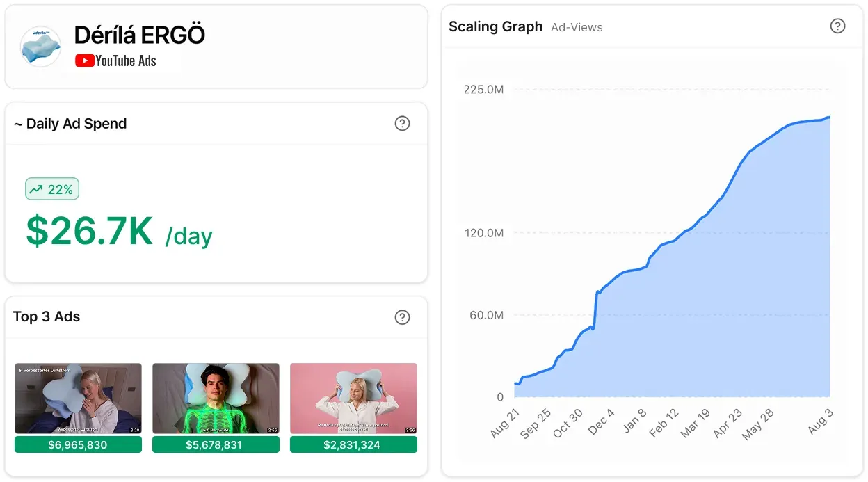
Task: Click the Aug 21 date on graph axis
Action: 504,424
